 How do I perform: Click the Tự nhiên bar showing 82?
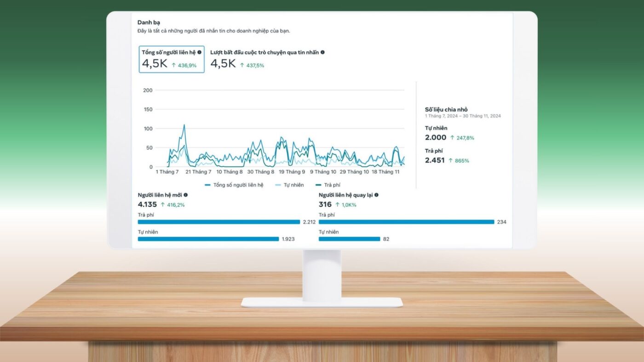(350, 239)
